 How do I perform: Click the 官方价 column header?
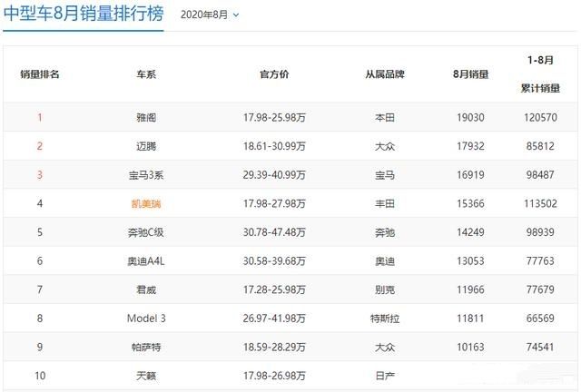[274, 74]
